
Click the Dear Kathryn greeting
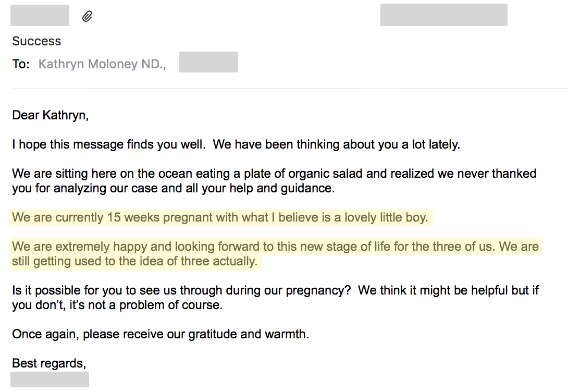51,115
